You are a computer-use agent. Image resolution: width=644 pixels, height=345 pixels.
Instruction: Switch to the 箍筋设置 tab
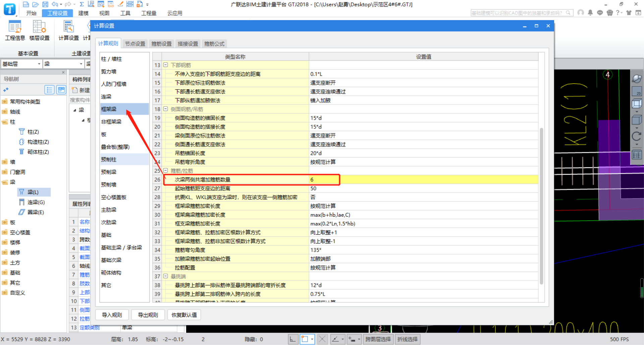(x=161, y=44)
